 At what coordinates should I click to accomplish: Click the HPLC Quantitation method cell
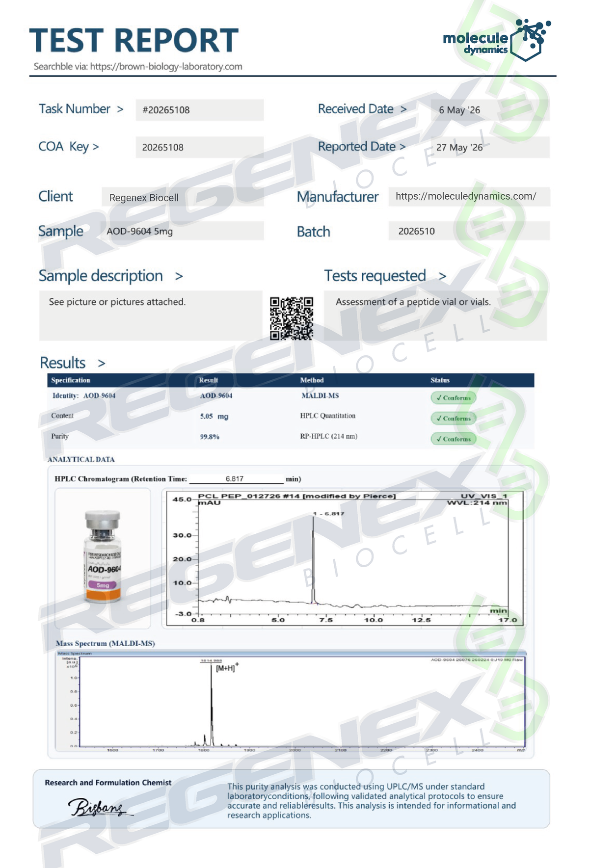(328, 416)
